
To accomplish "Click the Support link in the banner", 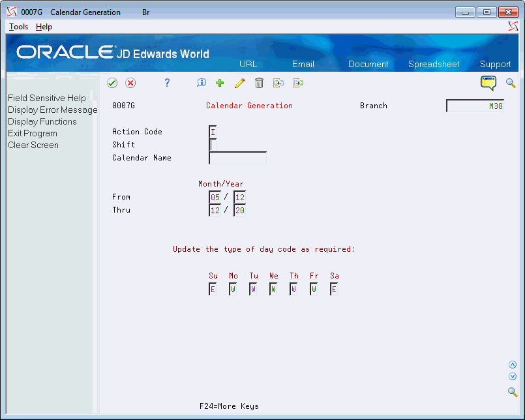I will [x=495, y=64].
